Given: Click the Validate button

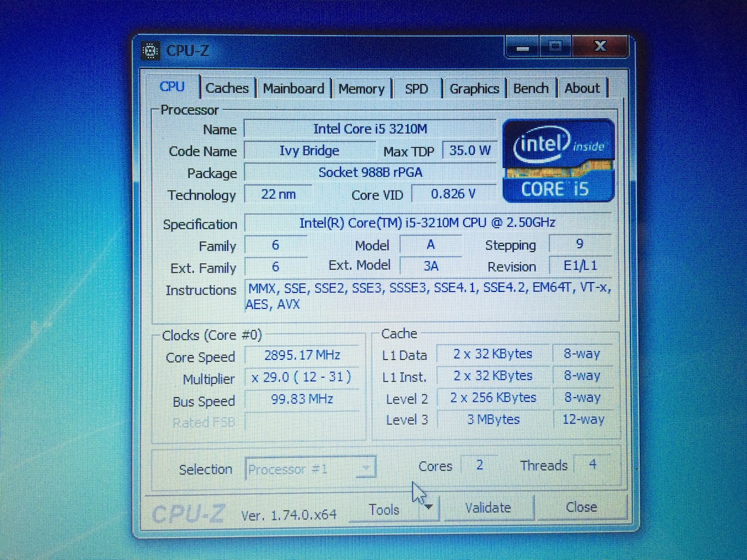Looking at the screenshot, I should [488, 508].
